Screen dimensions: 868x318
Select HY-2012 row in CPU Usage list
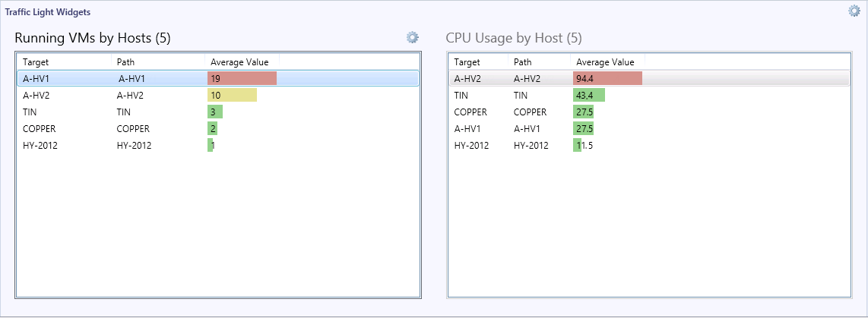point(649,145)
